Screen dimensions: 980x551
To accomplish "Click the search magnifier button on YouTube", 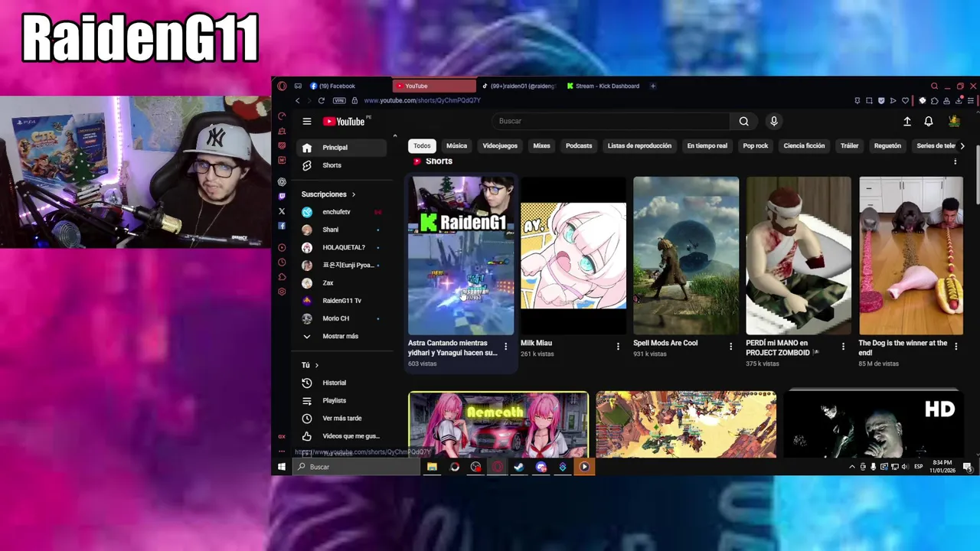I will [x=743, y=121].
